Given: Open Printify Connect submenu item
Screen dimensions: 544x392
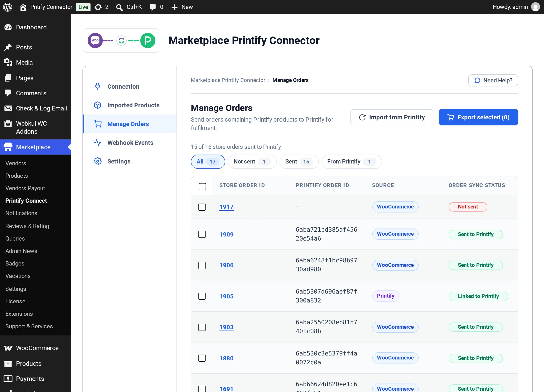Looking at the screenshot, I should [26, 200].
